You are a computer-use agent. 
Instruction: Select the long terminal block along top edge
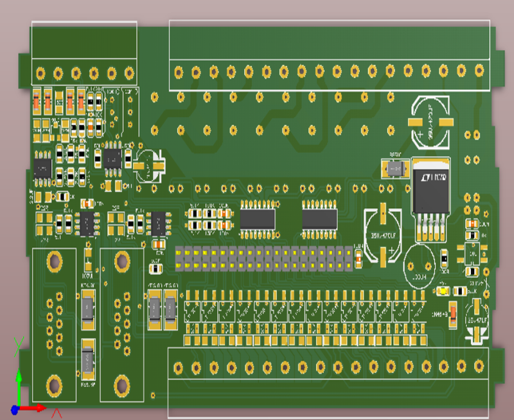pyautogui.click(x=329, y=55)
